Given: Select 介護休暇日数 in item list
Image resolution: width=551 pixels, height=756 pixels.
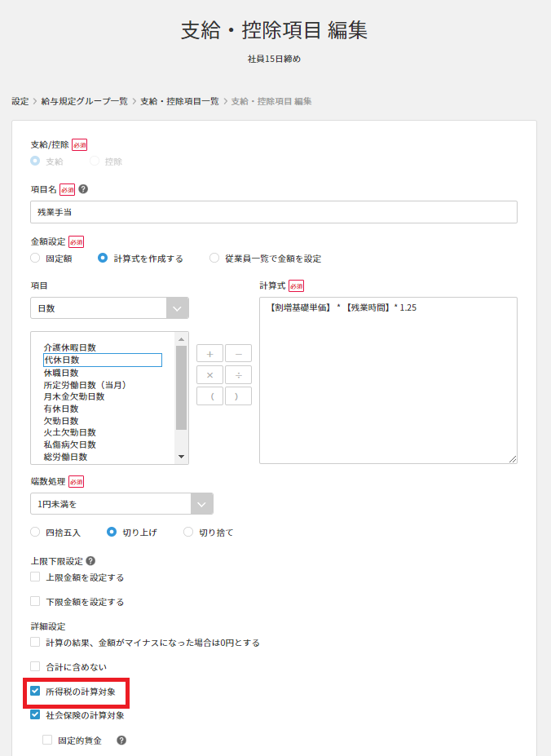Looking at the screenshot, I should [x=70, y=347].
